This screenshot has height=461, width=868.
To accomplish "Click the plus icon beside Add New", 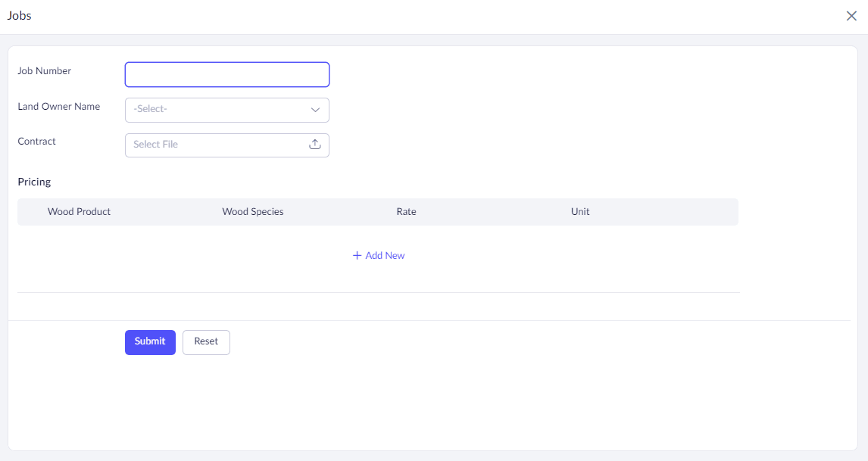I will tap(357, 256).
